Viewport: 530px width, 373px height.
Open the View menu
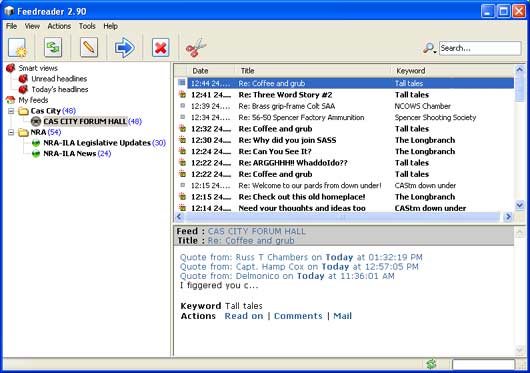click(x=32, y=26)
